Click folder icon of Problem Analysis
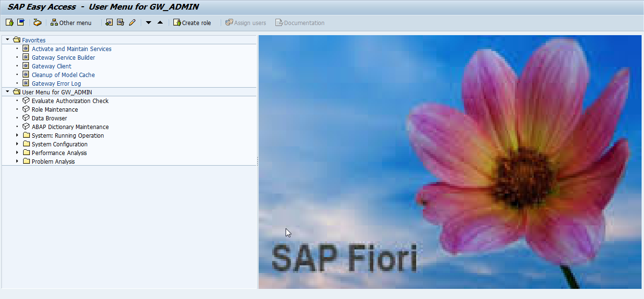Screen dimensions: 644x299 [x=26, y=161]
